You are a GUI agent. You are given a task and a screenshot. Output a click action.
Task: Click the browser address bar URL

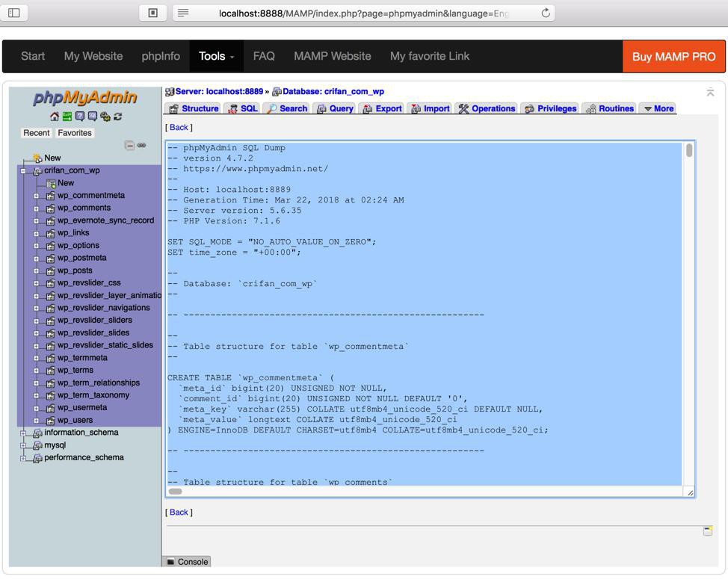click(x=363, y=13)
